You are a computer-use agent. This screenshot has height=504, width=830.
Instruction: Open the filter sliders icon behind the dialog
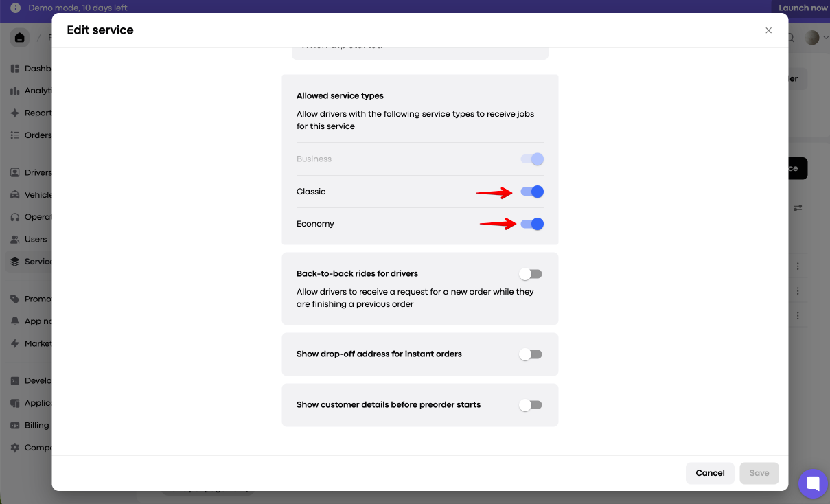798,207
